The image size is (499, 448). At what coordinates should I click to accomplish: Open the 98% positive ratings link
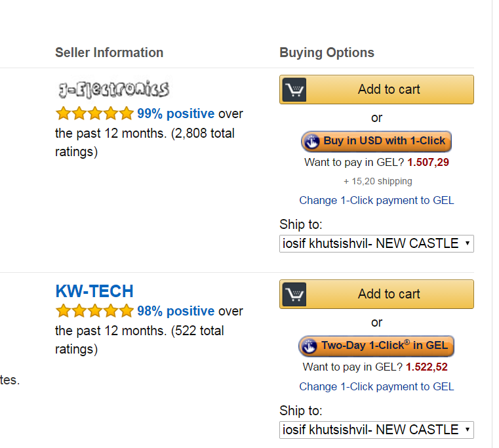176,311
